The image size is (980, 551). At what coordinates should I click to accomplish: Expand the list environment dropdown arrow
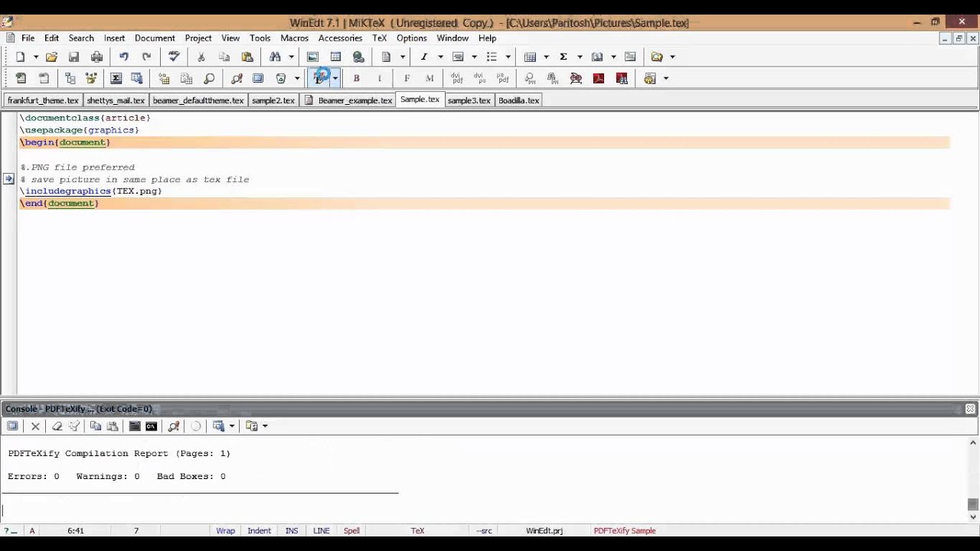click(508, 57)
